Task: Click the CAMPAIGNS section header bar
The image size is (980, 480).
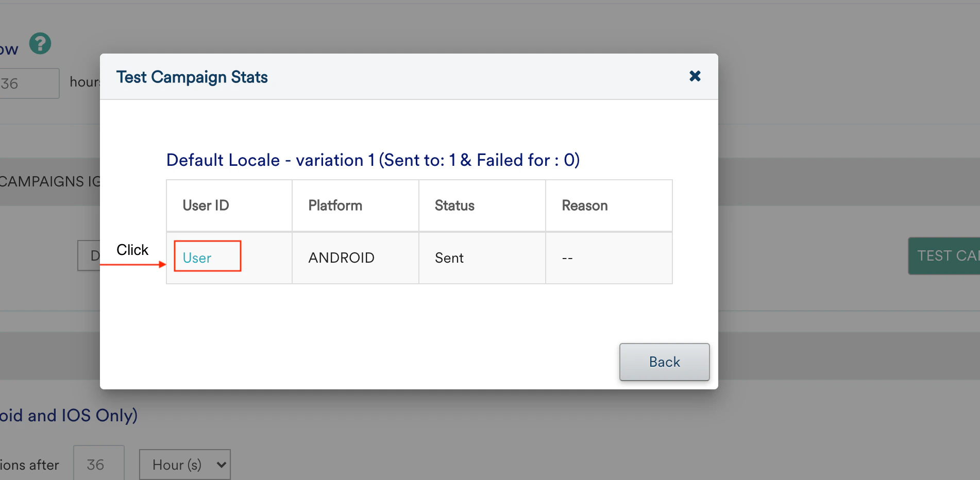Action: tap(49, 182)
